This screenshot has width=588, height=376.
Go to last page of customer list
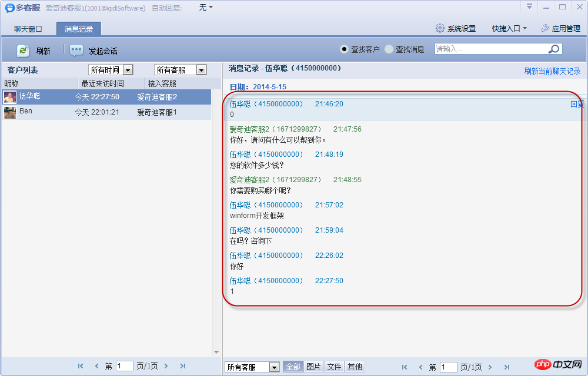coord(183,366)
